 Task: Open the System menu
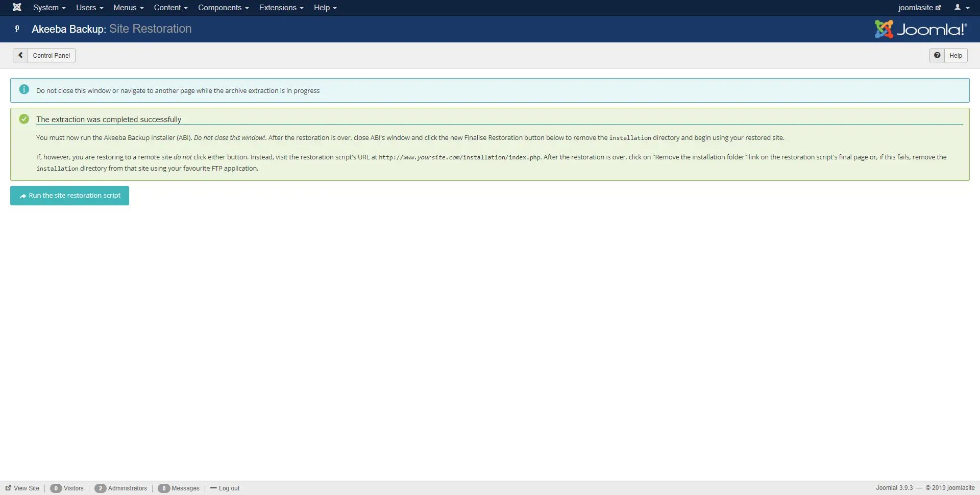(49, 8)
